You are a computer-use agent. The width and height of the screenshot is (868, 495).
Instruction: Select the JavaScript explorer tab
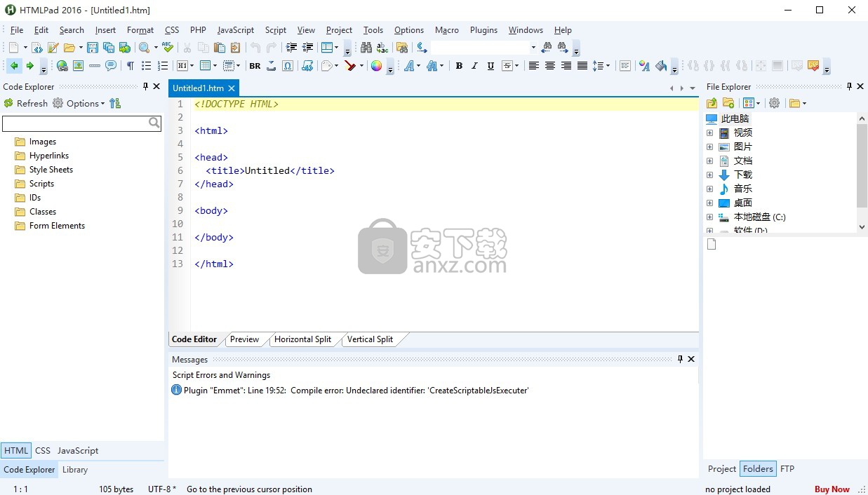pyautogui.click(x=78, y=451)
